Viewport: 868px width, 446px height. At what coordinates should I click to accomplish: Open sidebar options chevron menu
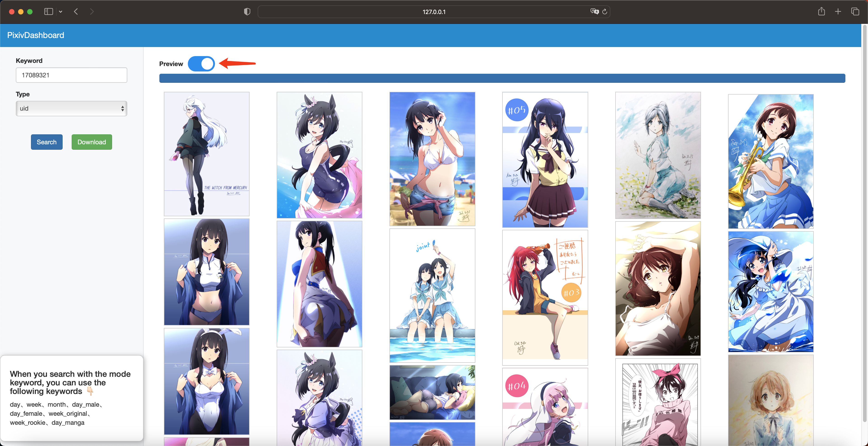coord(61,12)
